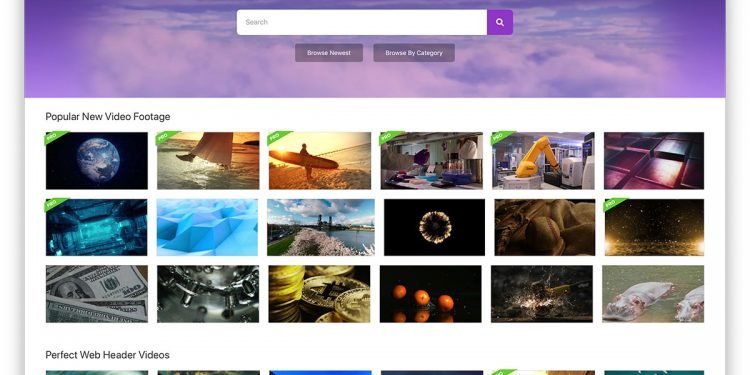Viewport: 750px width, 375px height.
Task: Focus the Search input field
Action: tap(362, 22)
